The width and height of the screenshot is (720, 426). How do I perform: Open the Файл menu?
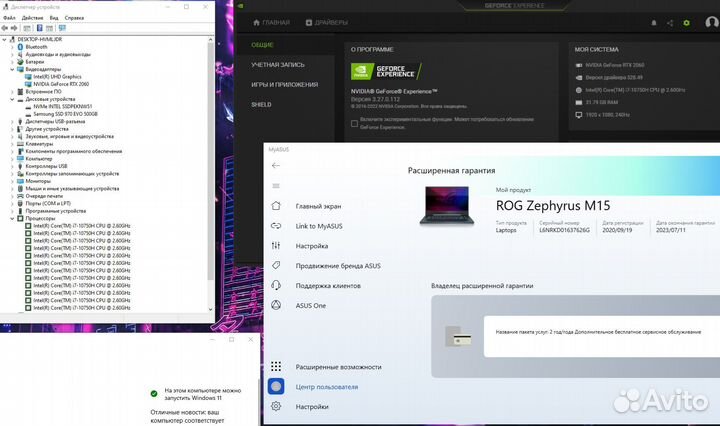coord(9,18)
